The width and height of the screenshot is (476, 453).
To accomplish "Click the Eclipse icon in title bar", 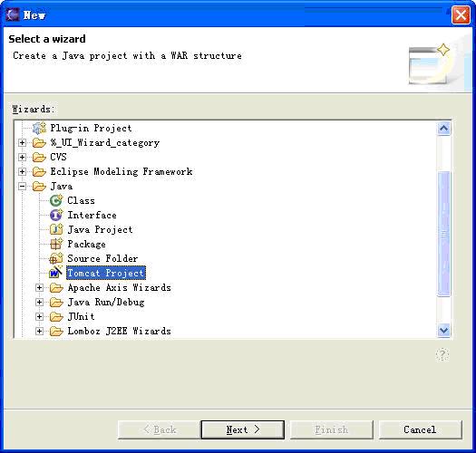I will pyautogui.click(x=13, y=14).
